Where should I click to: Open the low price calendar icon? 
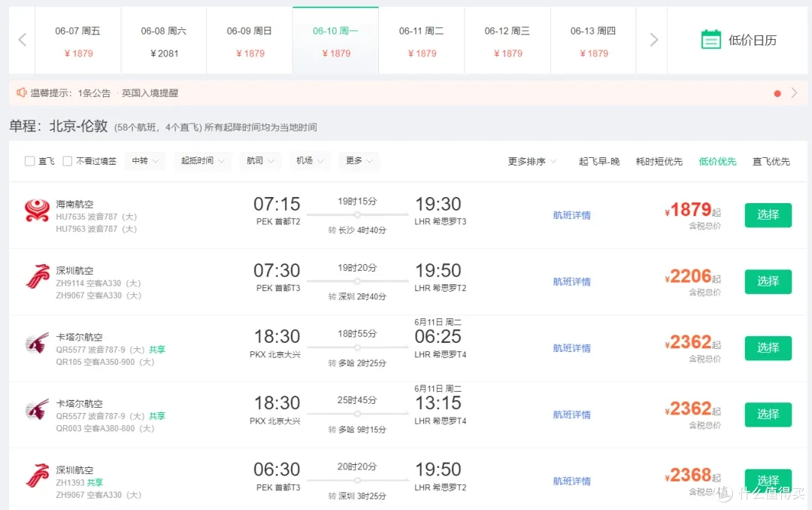(710, 40)
